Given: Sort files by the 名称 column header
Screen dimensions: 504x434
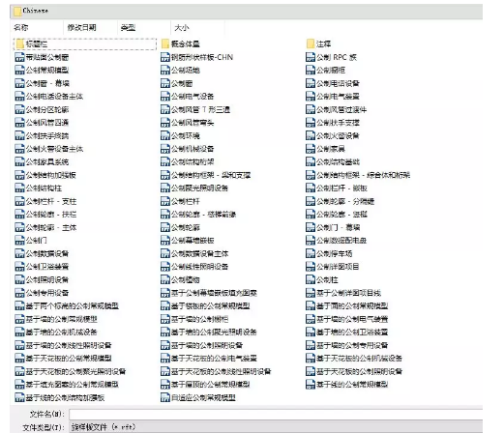Looking at the screenshot, I should (21, 28).
